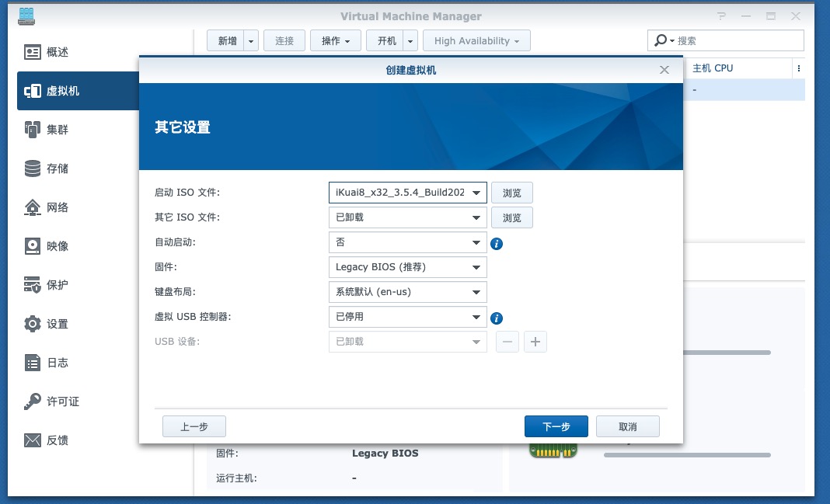Open the 日志 log sidebar item

(x=78, y=363)
